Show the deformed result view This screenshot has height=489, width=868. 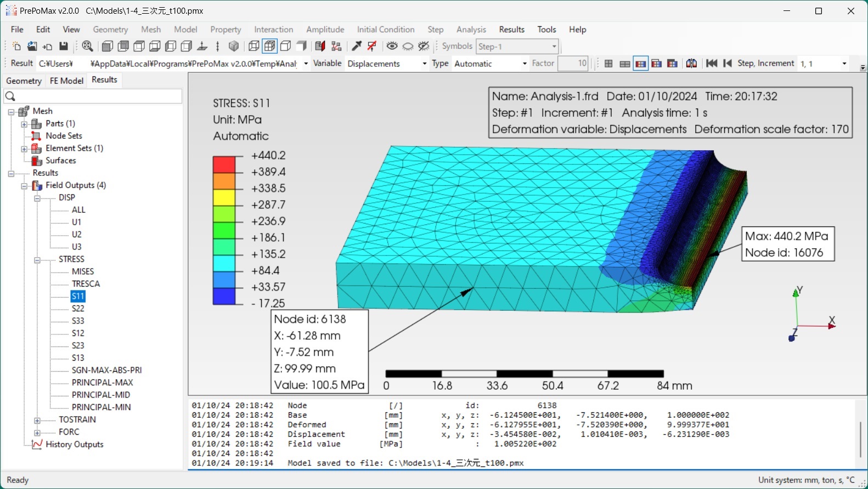(x=625, y=64)
